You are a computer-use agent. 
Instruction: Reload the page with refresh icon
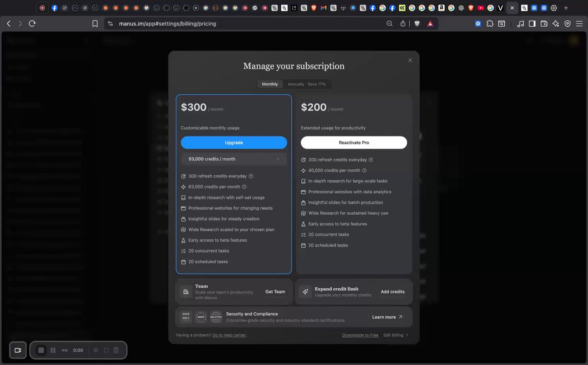[32, 23]
